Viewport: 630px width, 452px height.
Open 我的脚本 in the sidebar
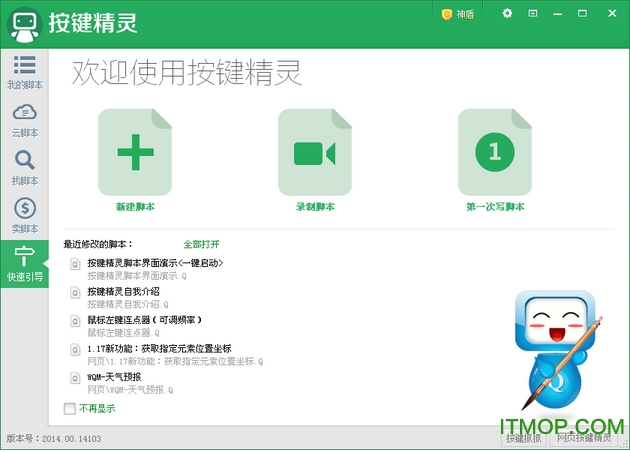pos(24,71)
